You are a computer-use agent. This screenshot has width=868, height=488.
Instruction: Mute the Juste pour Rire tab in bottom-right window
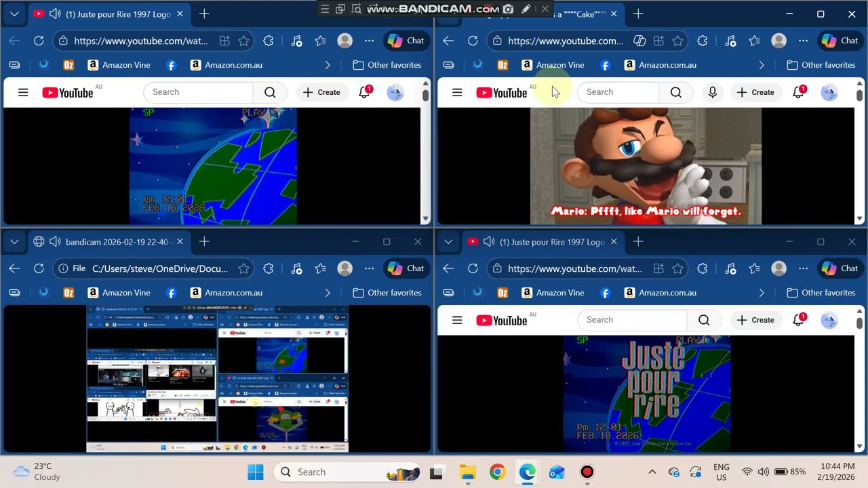(x=489, y=241)
